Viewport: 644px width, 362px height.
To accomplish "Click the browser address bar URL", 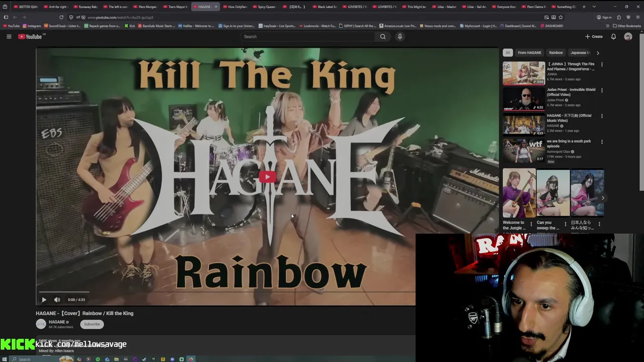I will [x=121, y=17].
